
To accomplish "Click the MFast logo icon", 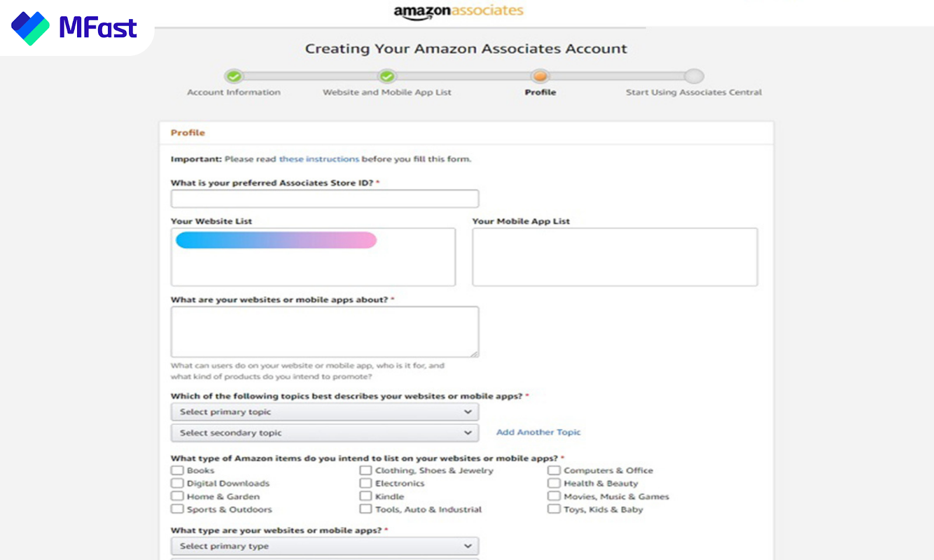I will coord(30,27).
